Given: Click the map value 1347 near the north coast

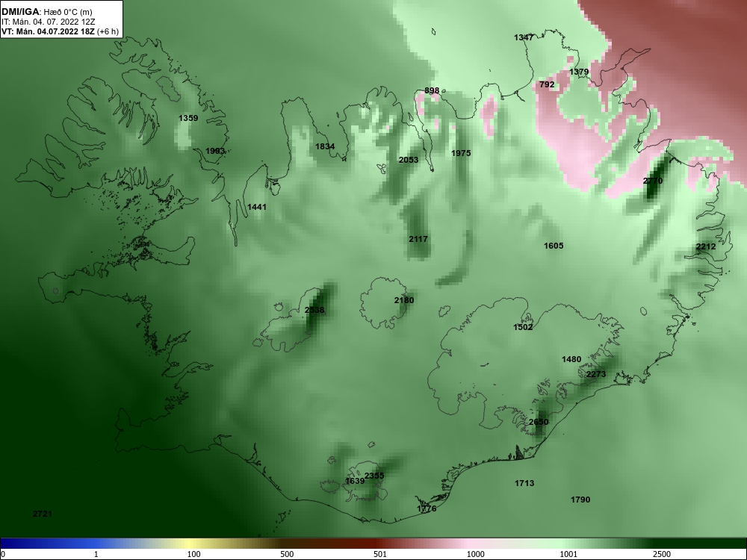Looking at the screenshot, I should click(x=524, y=37).
